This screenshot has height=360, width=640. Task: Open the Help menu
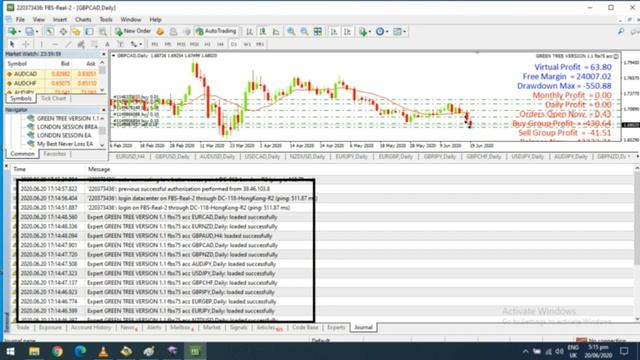coord(156,19)
